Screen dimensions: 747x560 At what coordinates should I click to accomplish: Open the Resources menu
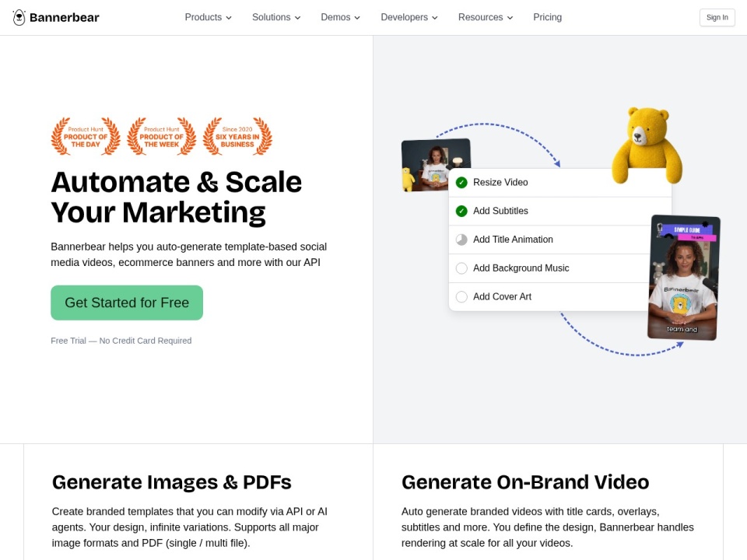tap(486, 17)
